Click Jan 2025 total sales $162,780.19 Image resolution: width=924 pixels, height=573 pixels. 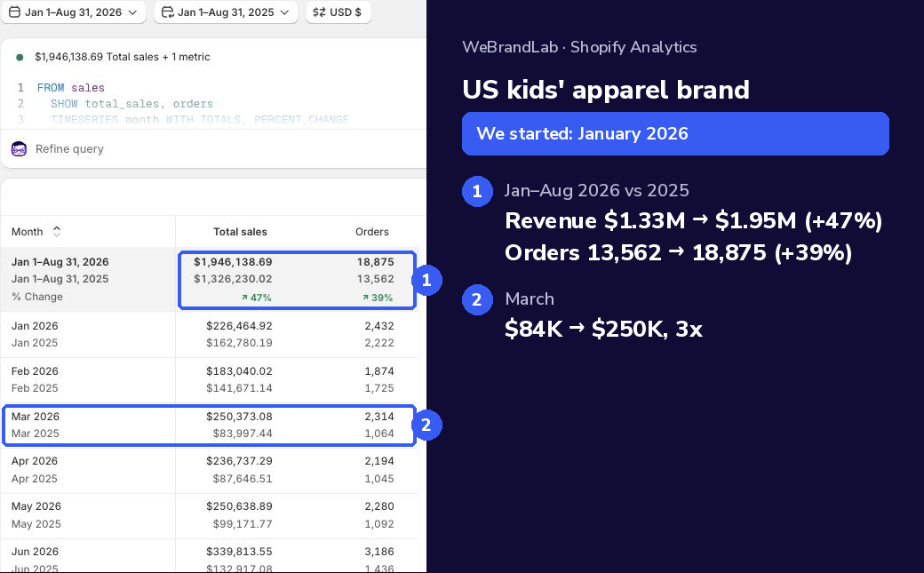tap(239, 343)
